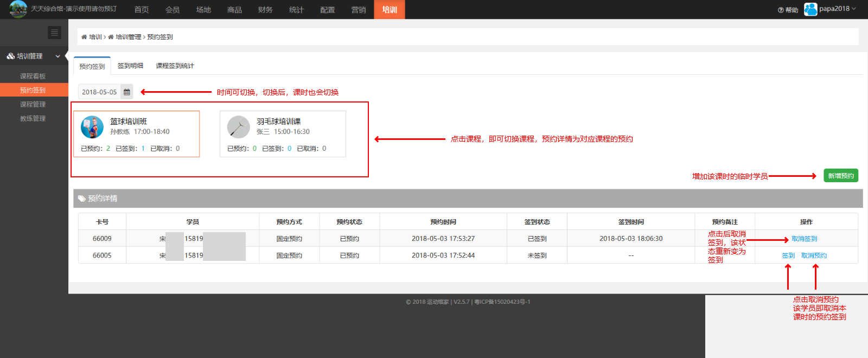Screen dimensions: 868x358
Task: Click the 操作 column header
Action: tap(807, 222)
